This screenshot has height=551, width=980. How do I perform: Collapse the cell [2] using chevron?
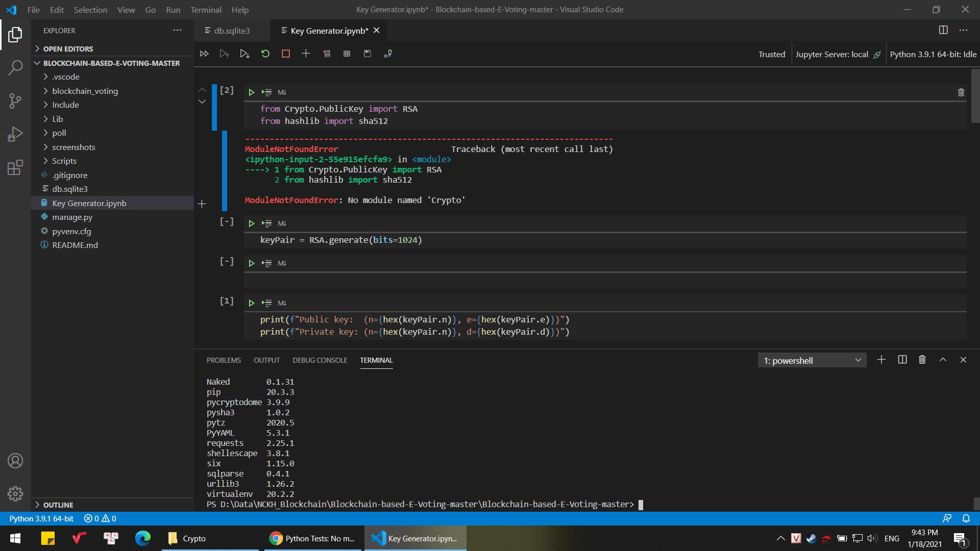tap(201, 101)
